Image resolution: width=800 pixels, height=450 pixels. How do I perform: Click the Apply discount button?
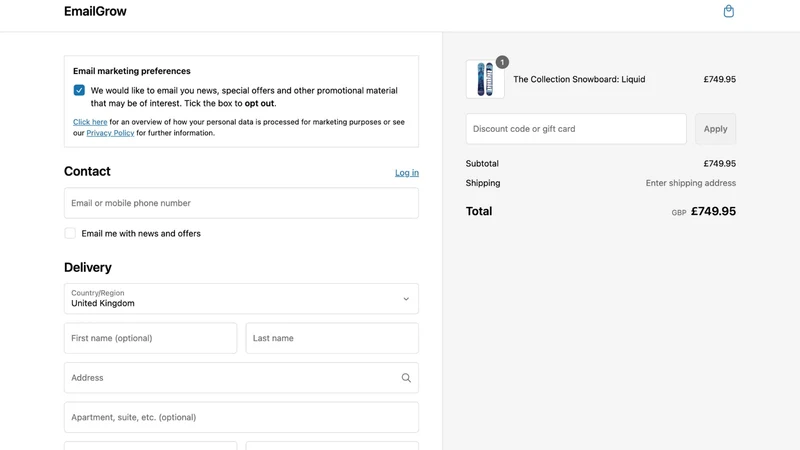pos(715,129)
